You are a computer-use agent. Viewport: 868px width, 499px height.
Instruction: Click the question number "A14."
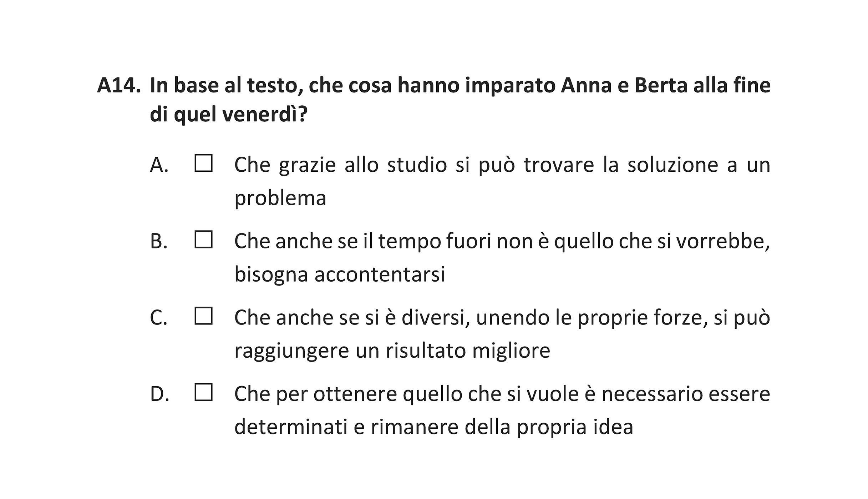coord(119,86)
